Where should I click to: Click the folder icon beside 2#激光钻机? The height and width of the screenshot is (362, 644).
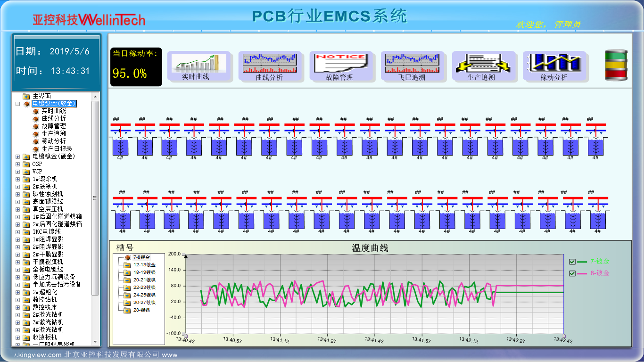(26, 315)
